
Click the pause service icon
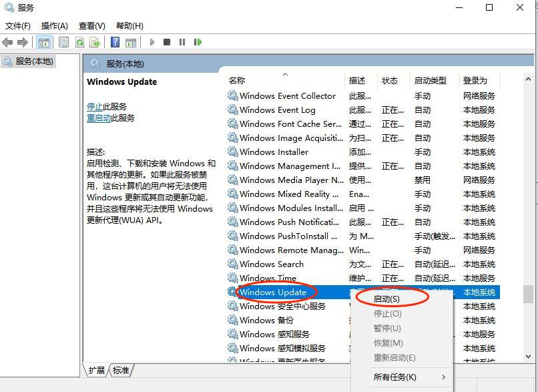[183, 42]
